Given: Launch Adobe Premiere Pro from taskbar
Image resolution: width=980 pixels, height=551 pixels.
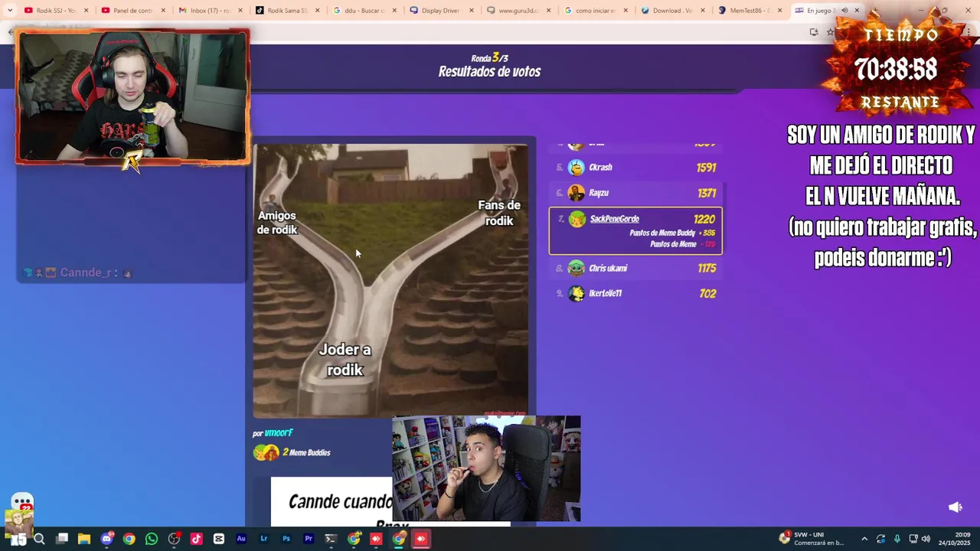Looking at the screenshot, I should click(309, 539).
